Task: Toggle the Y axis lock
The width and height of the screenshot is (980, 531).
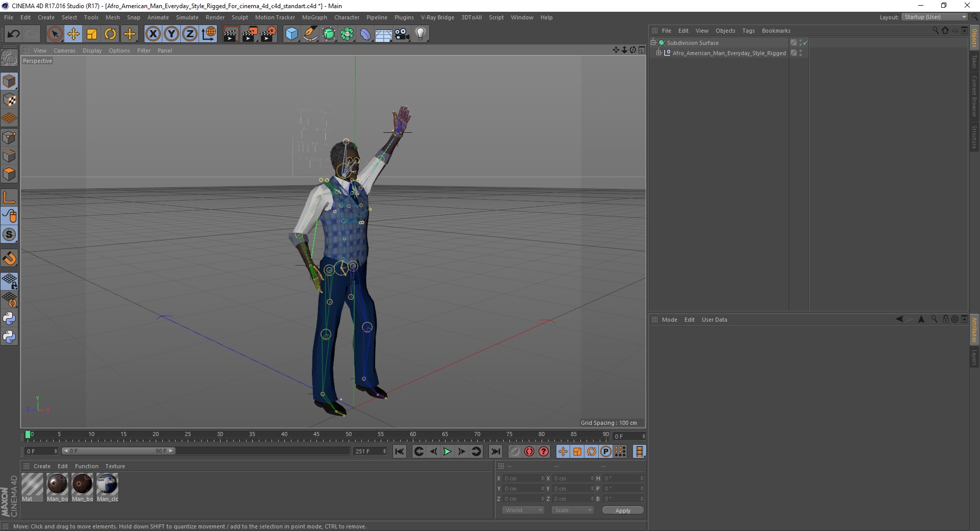Action: [171, 34]
